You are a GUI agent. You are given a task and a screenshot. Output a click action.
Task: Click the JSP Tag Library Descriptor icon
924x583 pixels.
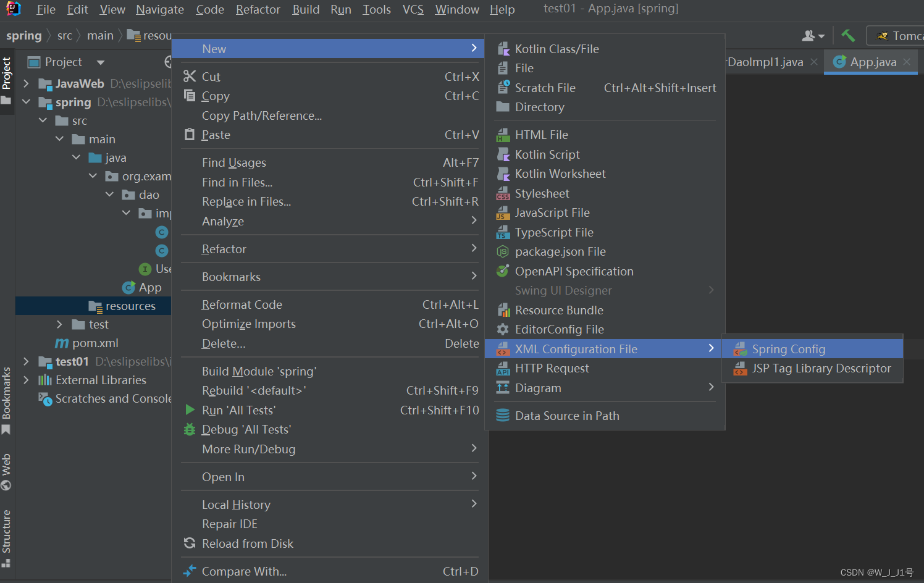(740, 368)
